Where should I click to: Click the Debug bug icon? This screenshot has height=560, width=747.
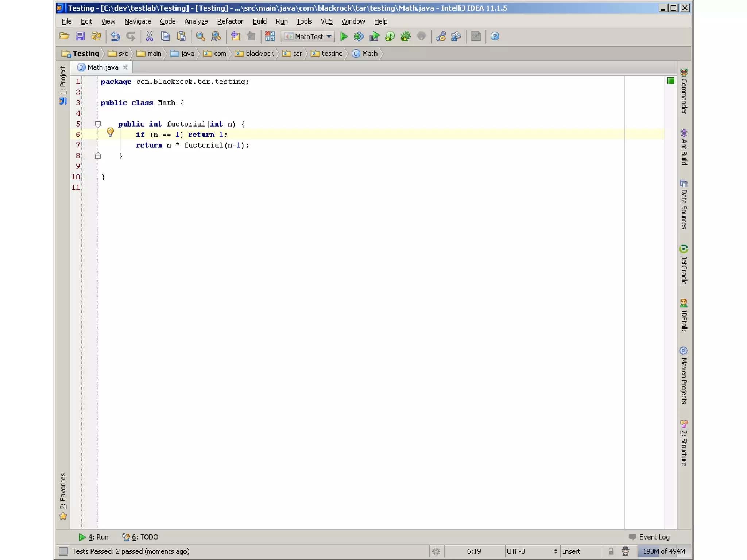click(359, 36)
